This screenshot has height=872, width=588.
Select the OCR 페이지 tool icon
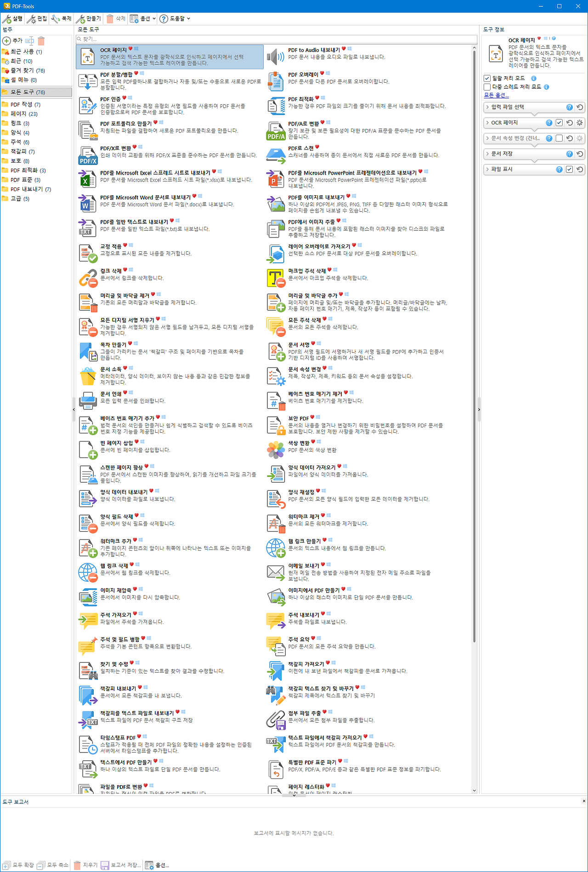click(88, 57)
